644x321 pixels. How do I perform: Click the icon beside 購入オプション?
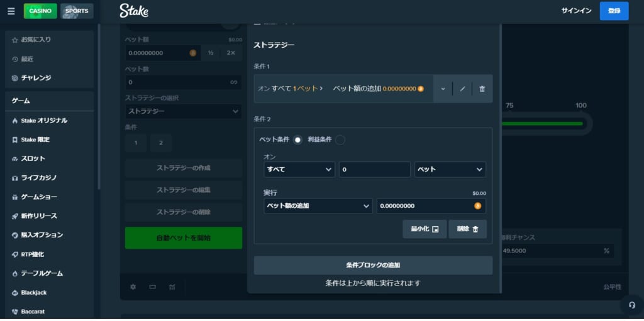click(x=15, y=235)
